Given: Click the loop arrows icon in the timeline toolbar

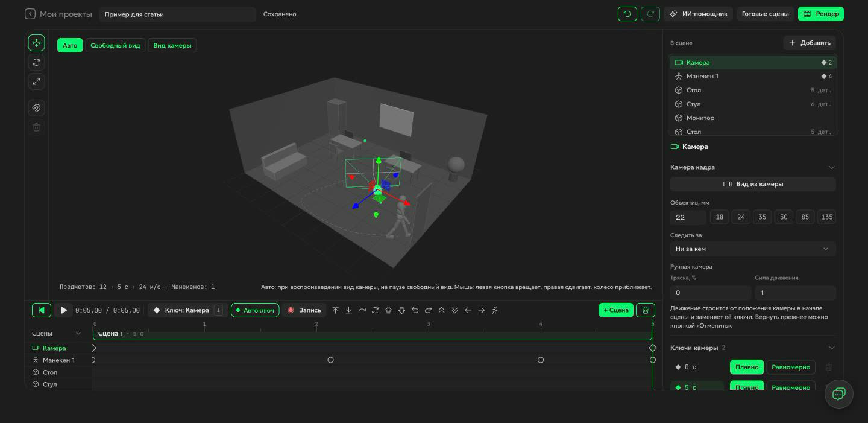Looking at the screenshot, I should (375, 310).
